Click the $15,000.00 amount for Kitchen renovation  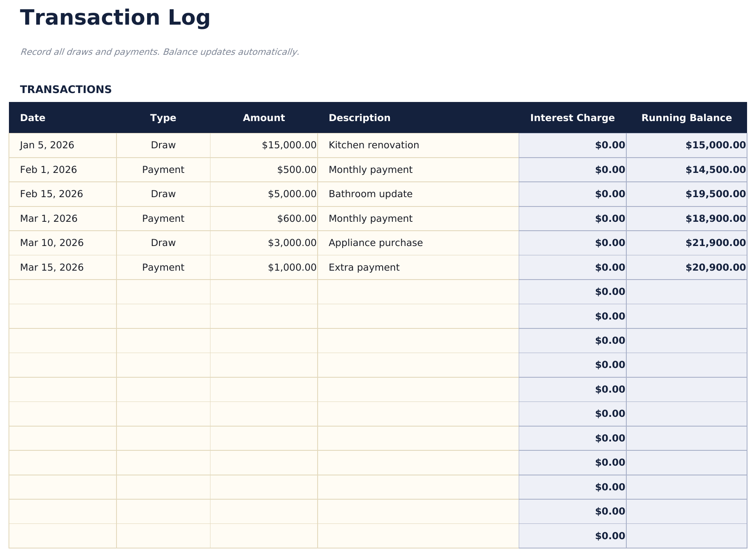click(288, 145)
